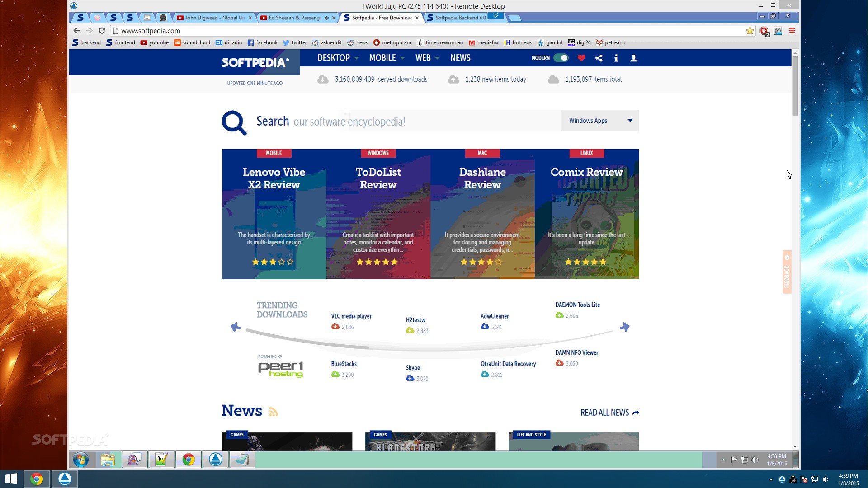The image size is (868, 488).
Task: Click the page vertical scrollbar thumb
Action: (x=795, y=86)
